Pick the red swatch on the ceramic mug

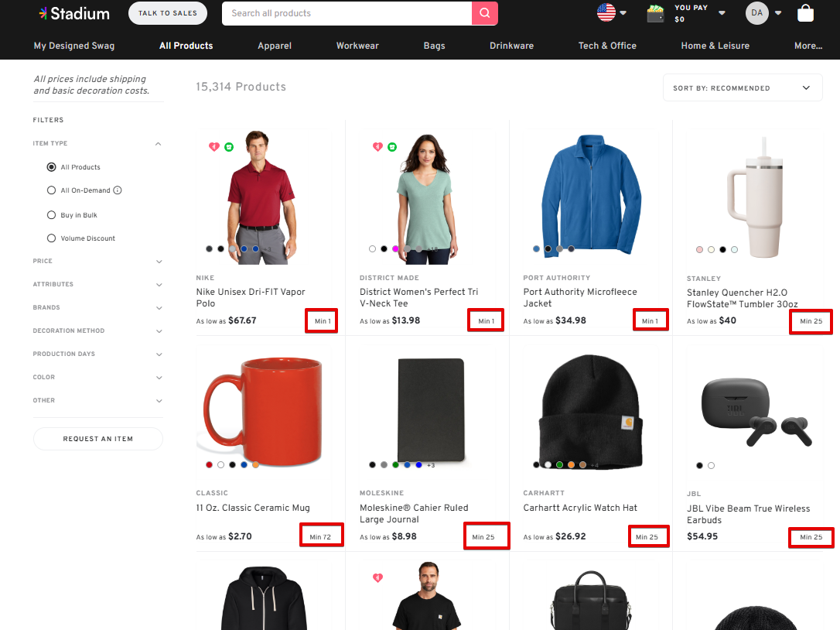(x=209, y=465)
